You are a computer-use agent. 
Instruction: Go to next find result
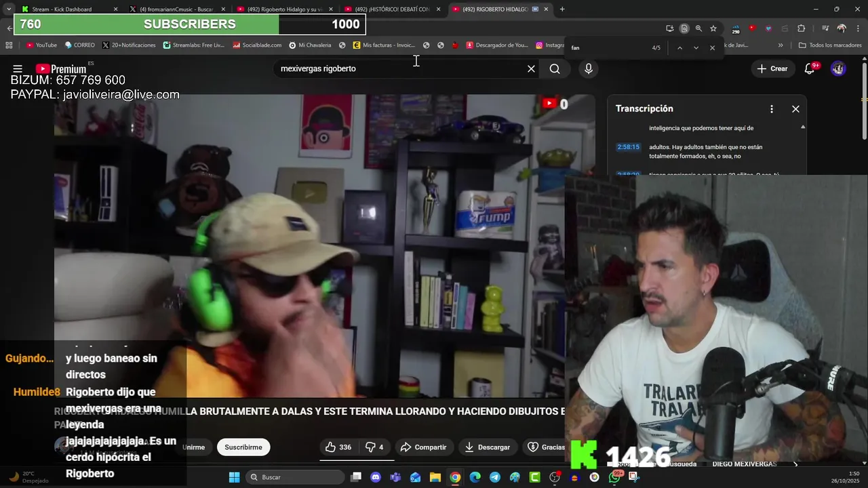696,47
